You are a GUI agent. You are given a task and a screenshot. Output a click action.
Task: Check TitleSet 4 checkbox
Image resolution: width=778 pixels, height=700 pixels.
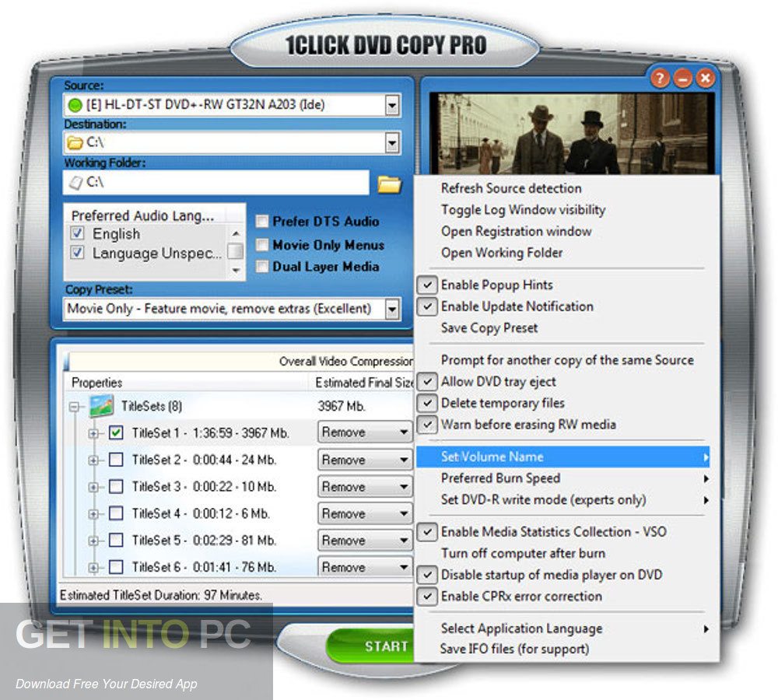pos(116,513)
